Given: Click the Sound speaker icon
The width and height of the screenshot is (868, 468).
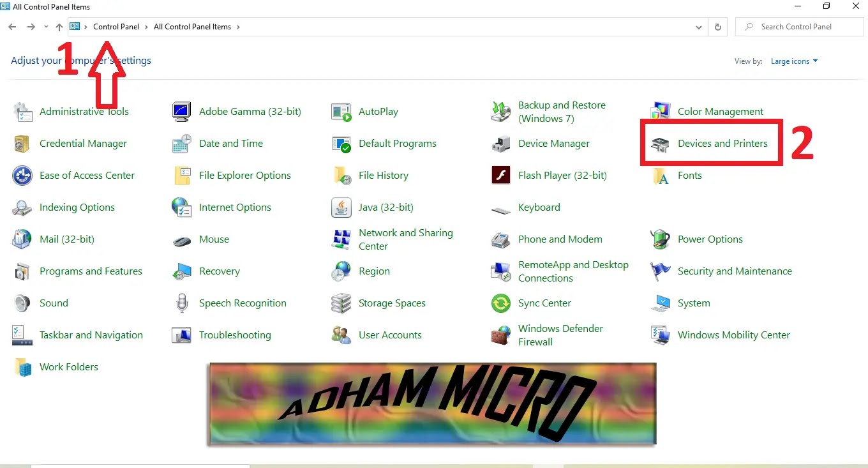Looking at the screenshot, I should coord(22,303).
